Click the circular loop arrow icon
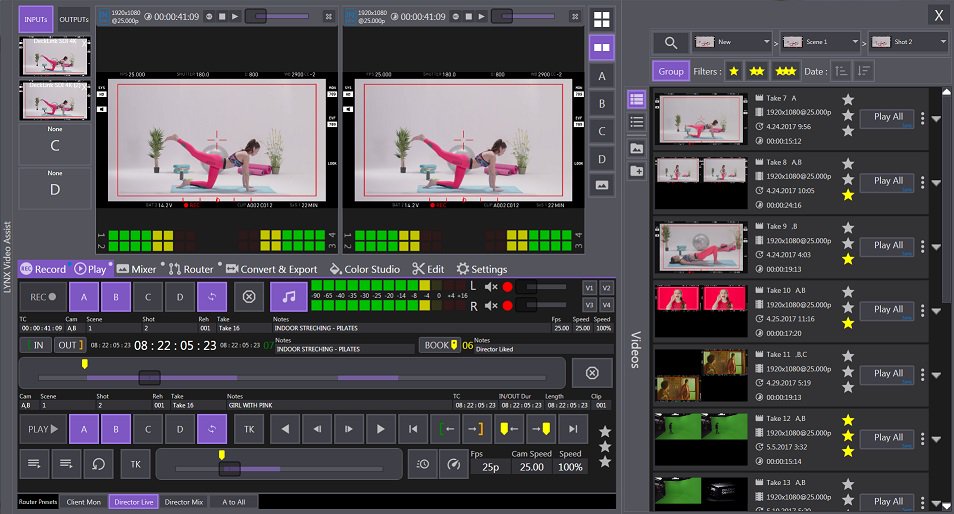The image size is (954, 514). coord(99,464)
